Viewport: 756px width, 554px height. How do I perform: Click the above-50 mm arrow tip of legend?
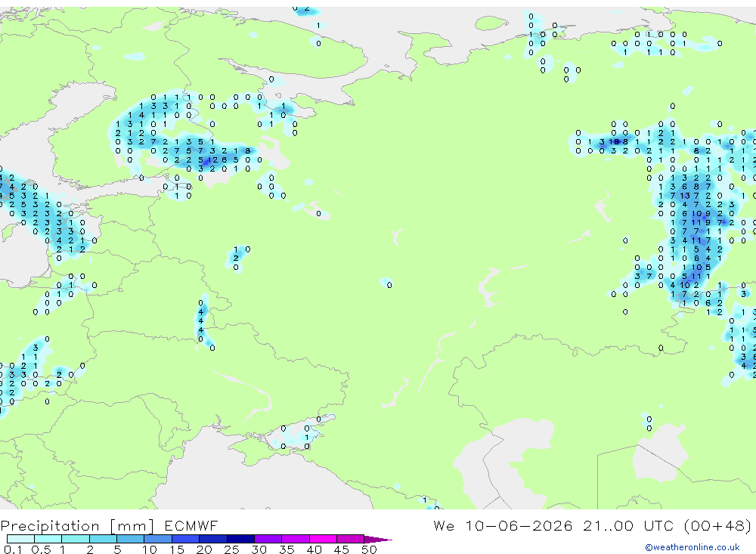377,540
